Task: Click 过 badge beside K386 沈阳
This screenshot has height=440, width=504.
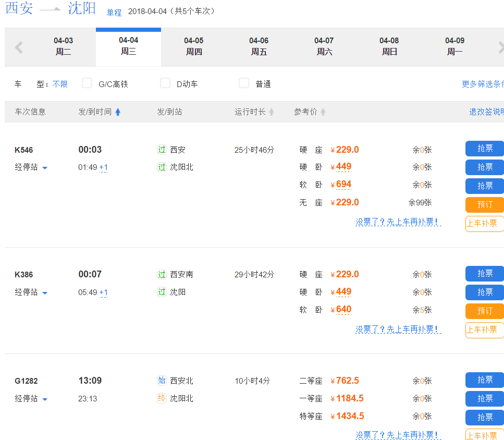Action: pos(162,292)
